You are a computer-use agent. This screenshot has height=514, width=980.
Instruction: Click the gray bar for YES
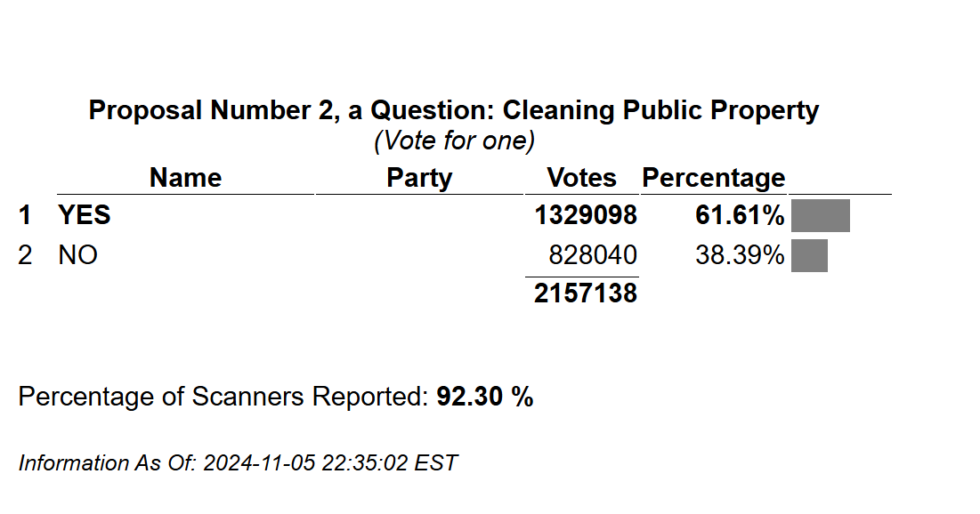821,215
